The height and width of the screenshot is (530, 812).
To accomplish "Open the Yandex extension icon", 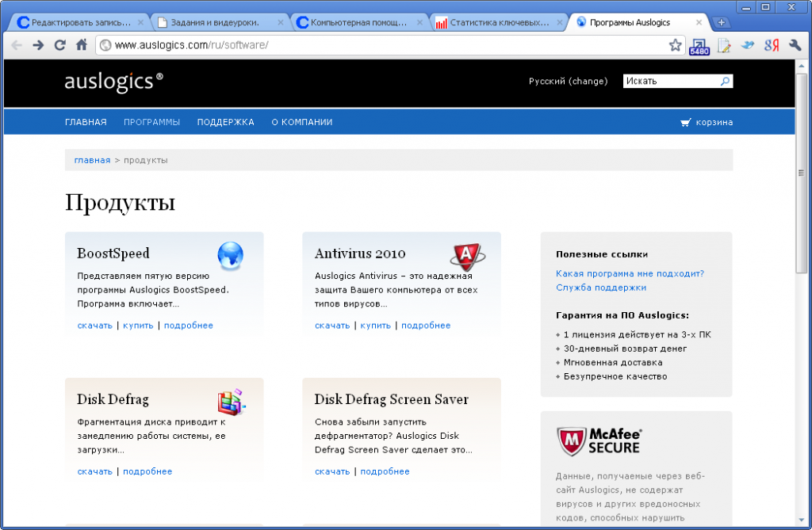I will [772, 45].
